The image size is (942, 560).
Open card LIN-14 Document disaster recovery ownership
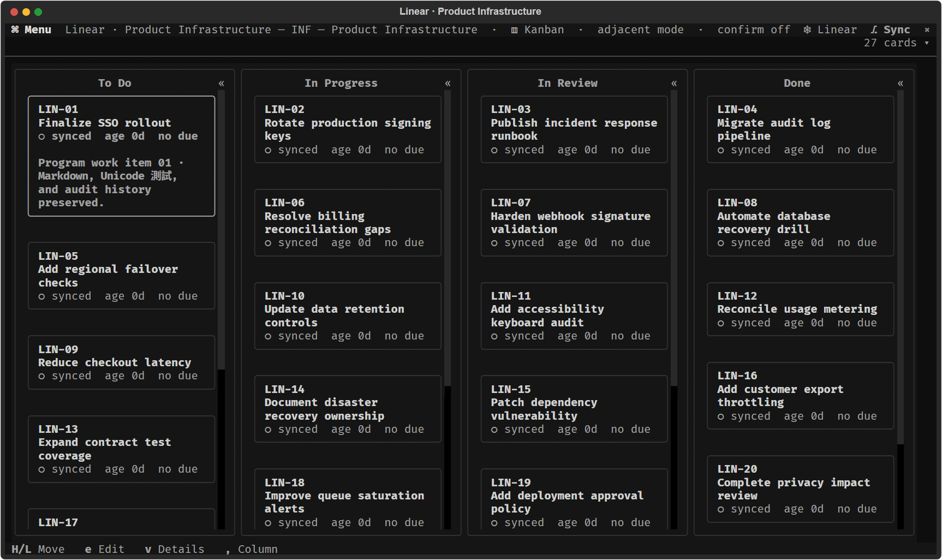[348, 409]
